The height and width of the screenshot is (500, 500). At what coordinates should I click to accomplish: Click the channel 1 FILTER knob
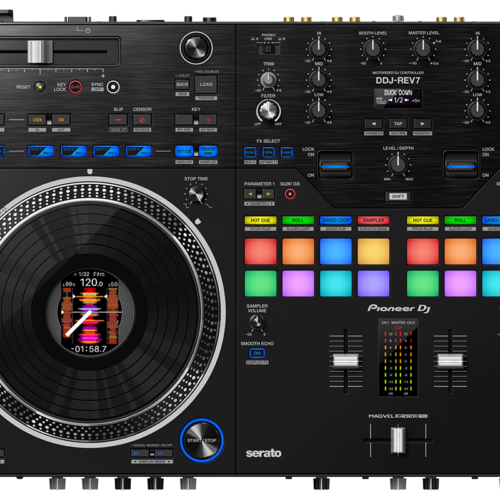coord(268,111)
